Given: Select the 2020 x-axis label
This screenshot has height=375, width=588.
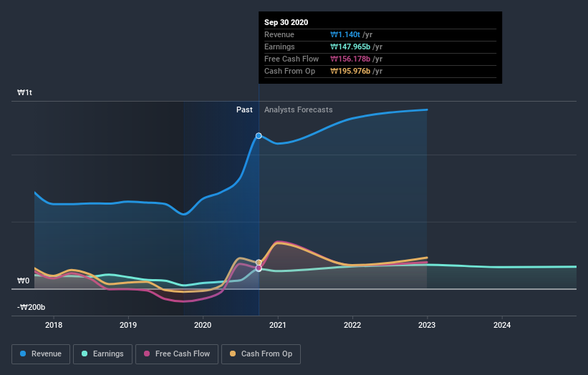Looking at the screenshot, I should [203, 325].
